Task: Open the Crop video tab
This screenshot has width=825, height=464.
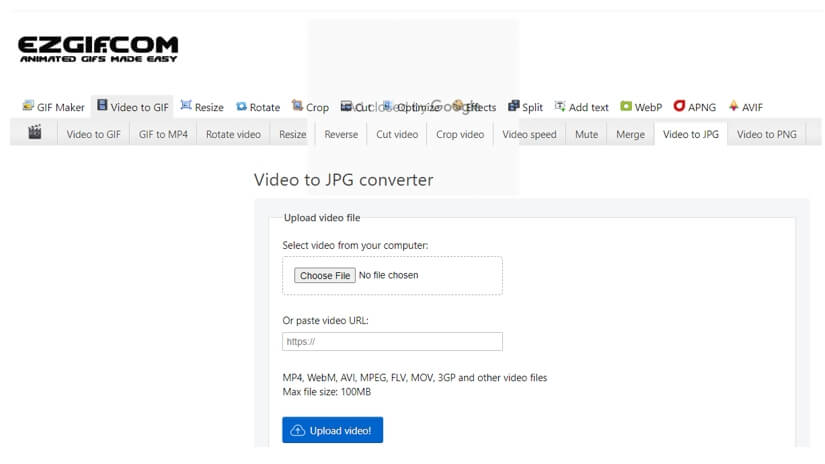Action: [460, 134]
